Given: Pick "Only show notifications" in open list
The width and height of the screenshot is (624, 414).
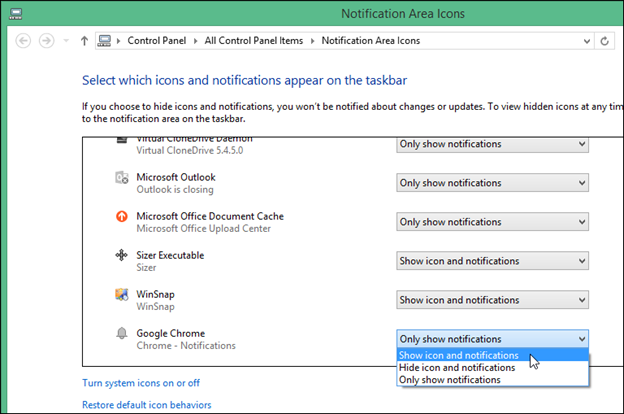Looking at the screenshot, I should point(450,379).
